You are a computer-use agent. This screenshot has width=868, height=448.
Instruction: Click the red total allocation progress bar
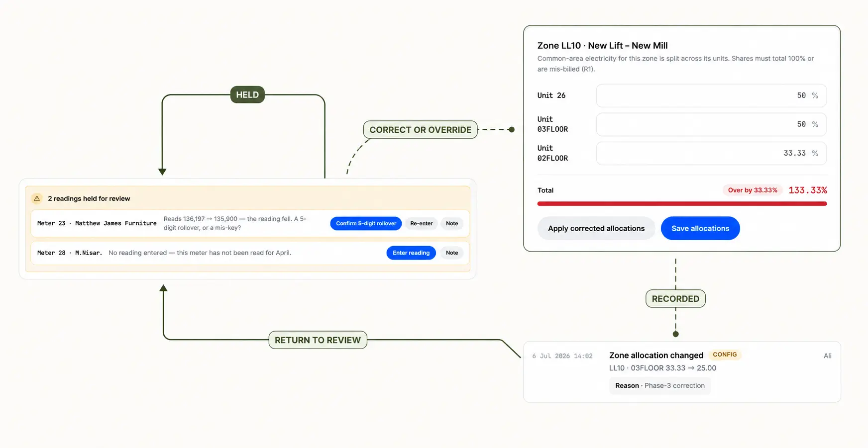tap(682, 203)
